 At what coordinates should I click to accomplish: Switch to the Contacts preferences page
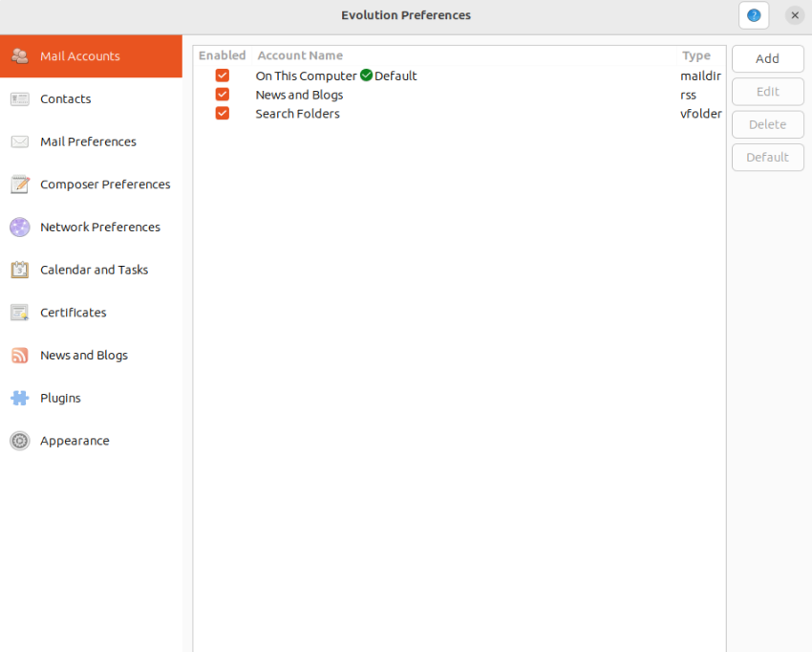pos(91,99)
